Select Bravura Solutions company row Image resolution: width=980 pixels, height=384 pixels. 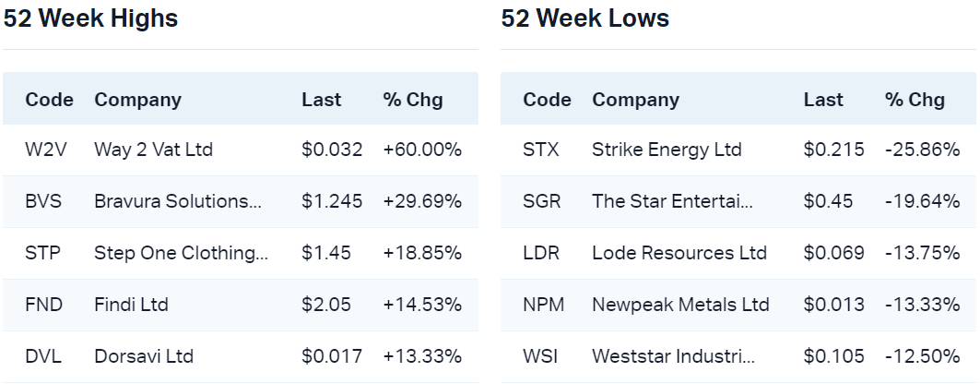click(x=177, y=201)
